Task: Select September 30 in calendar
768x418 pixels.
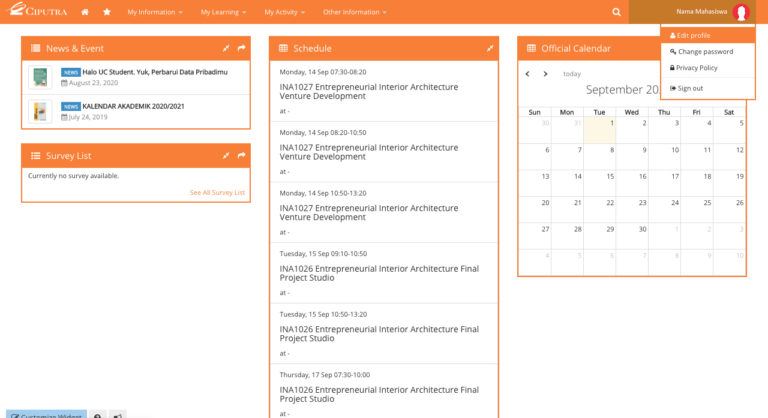Action: click(632, 236)
